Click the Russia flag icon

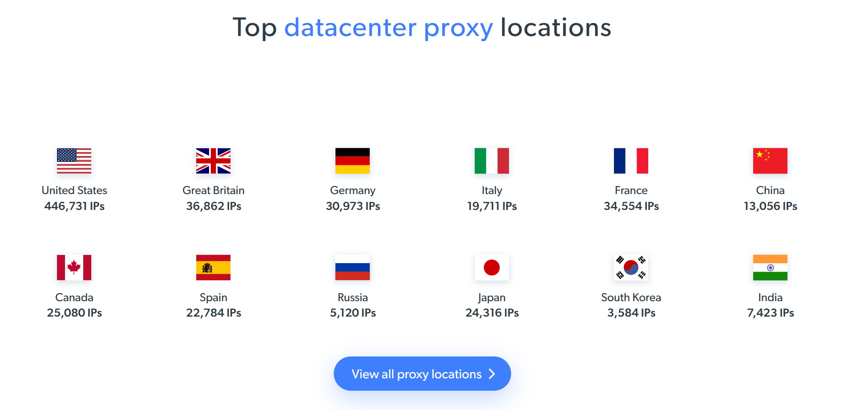click(x=353, y=267)
